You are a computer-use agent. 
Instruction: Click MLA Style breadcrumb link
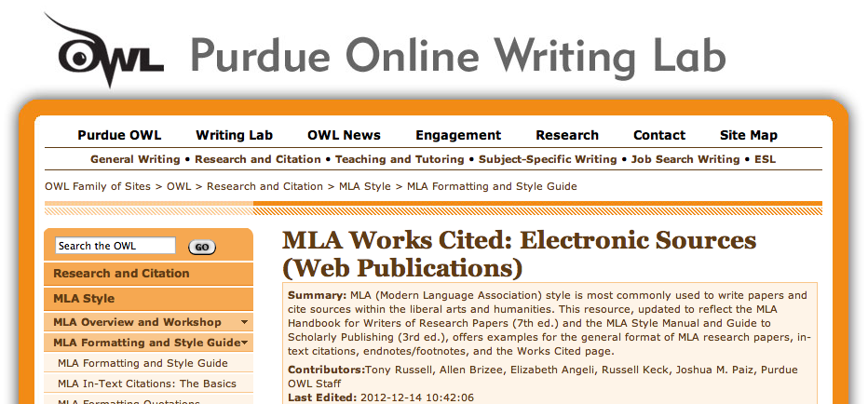click(x=365, y=186)
